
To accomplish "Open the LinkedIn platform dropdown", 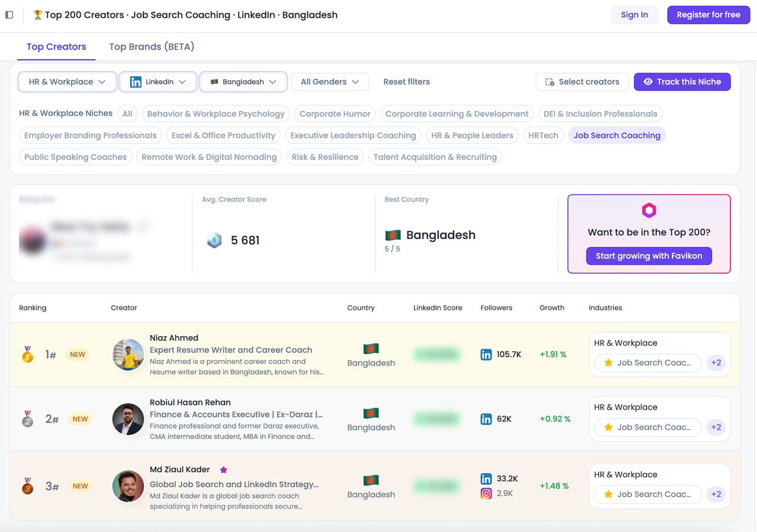I will pyautogui.click(x=158, y=82).
